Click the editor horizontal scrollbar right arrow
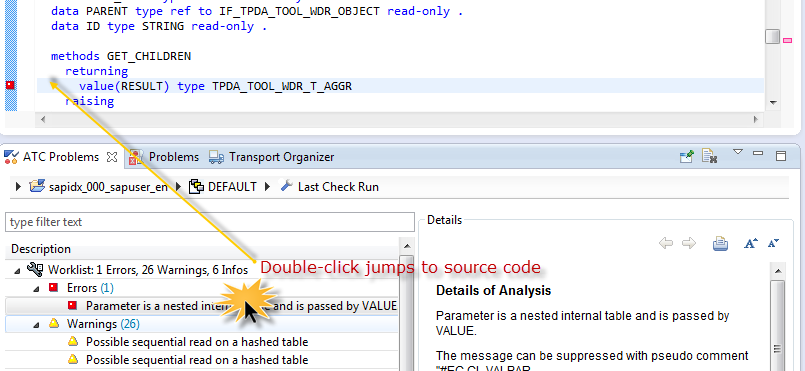The image size is (805, 371). 756,120
